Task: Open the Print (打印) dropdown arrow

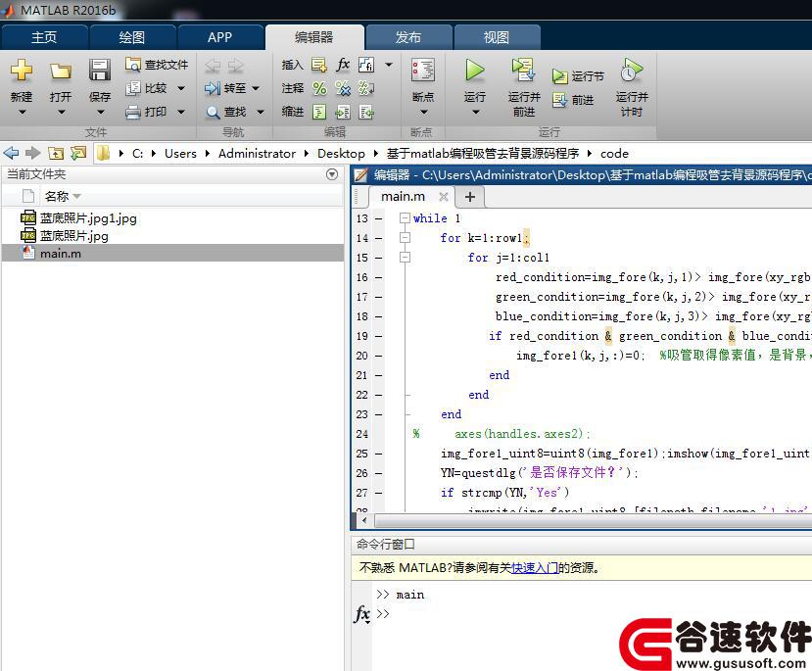Action: [x=181, y=112]
